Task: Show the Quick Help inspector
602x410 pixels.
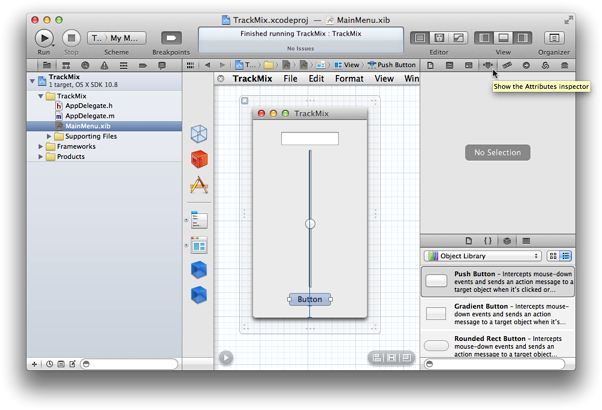Action: point(450,65)
